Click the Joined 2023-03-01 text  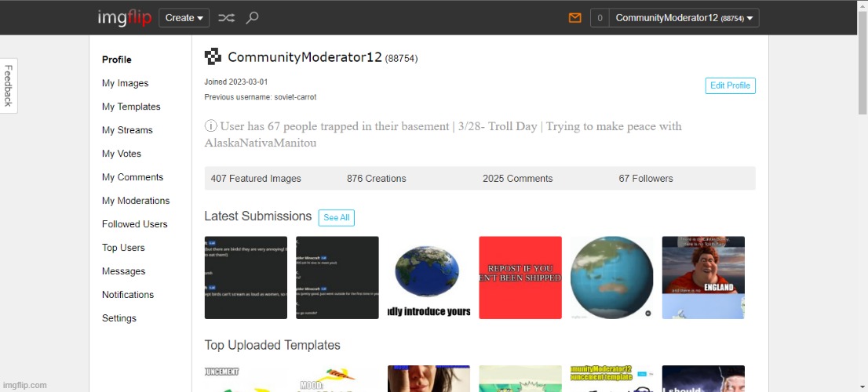235,82
